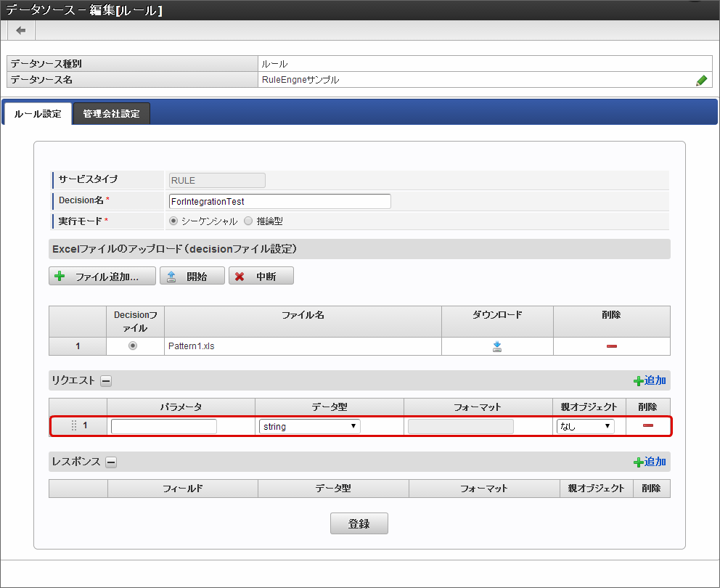Click the データソース種別 label
This screenshot has height=588, width=720.
click(46, 63)
